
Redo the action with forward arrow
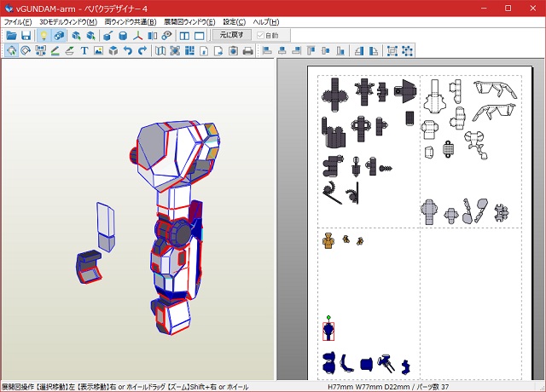click(x=142, y=51)
